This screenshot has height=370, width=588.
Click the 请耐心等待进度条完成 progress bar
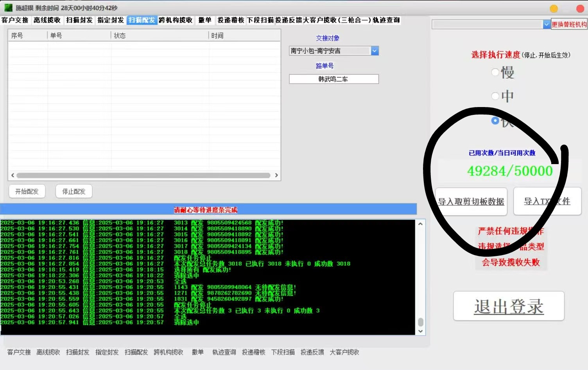[x=208, y=209]
